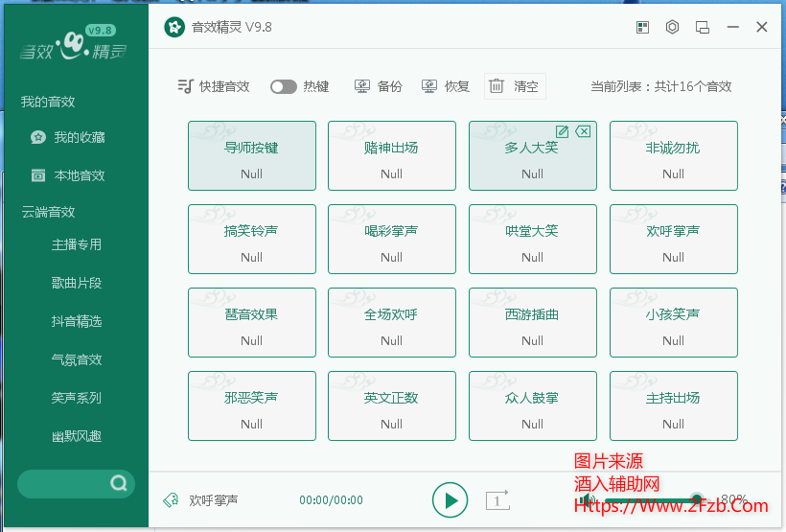Click the 当前列表：共计16个音效 text
This screenshot has width=786, height=532.
660,86
